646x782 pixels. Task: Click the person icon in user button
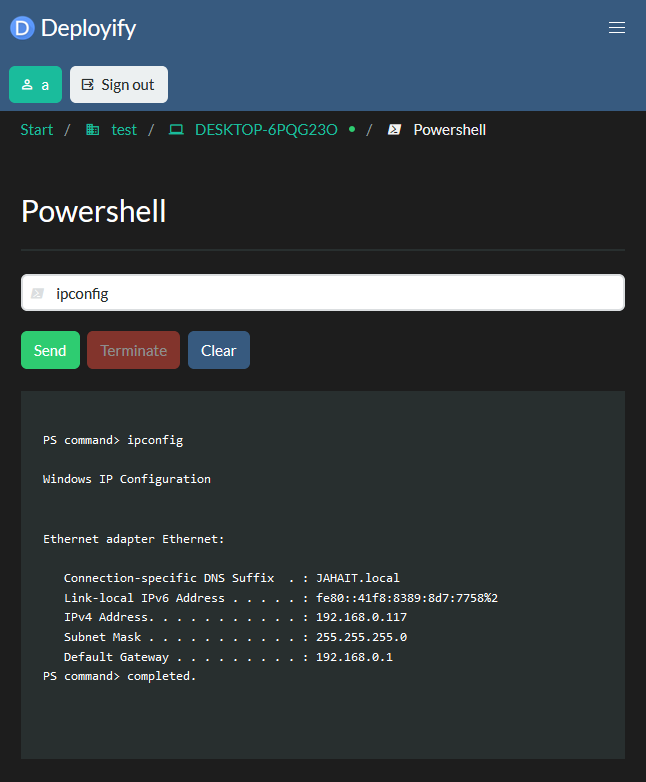pos(27,85)
